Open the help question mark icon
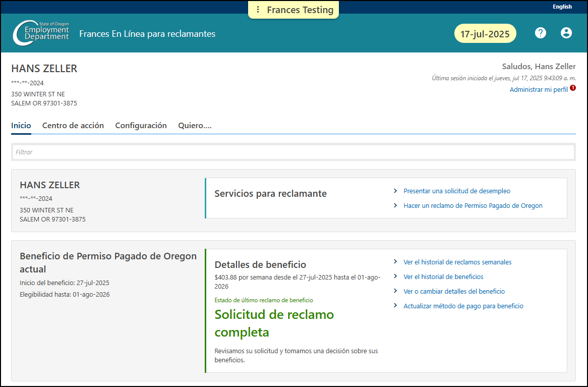Viewport: 588px width, 387px height. point(540,33)
